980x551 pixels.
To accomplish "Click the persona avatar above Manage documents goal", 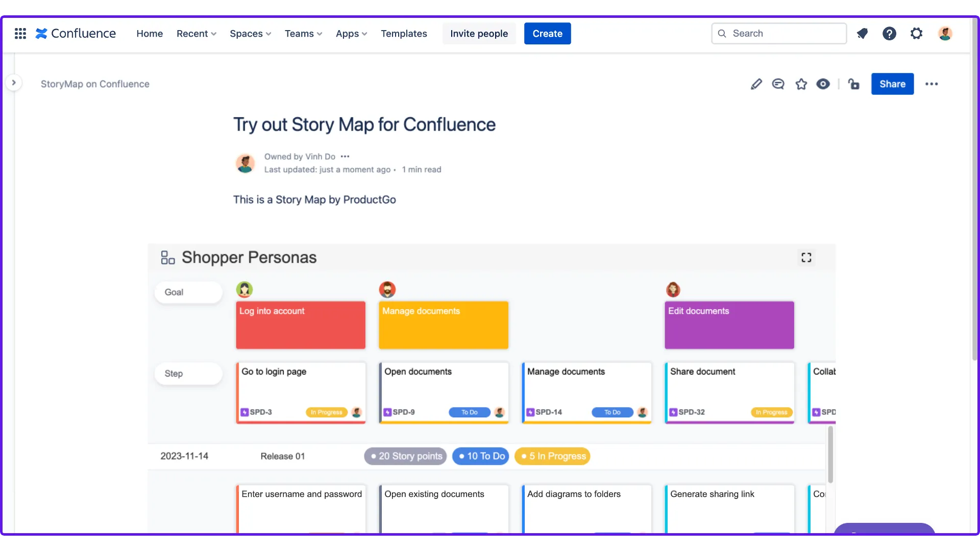I will tap(387, 290).
